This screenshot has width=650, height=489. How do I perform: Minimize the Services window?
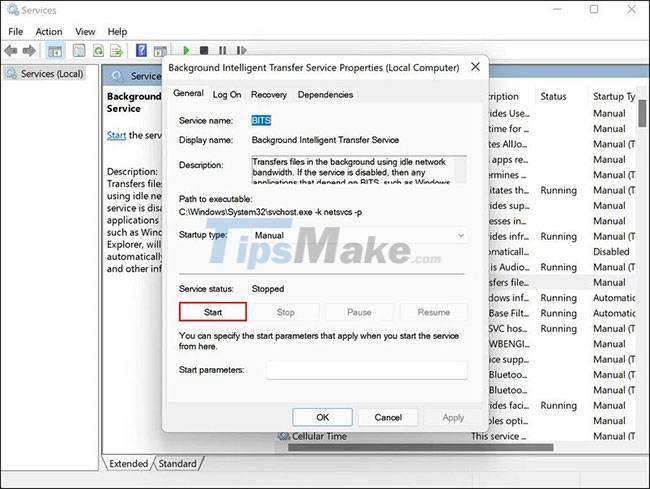[557, 9]
